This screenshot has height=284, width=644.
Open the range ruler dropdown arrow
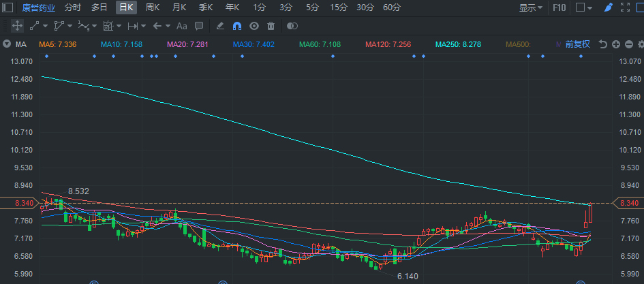coord(143,26)
